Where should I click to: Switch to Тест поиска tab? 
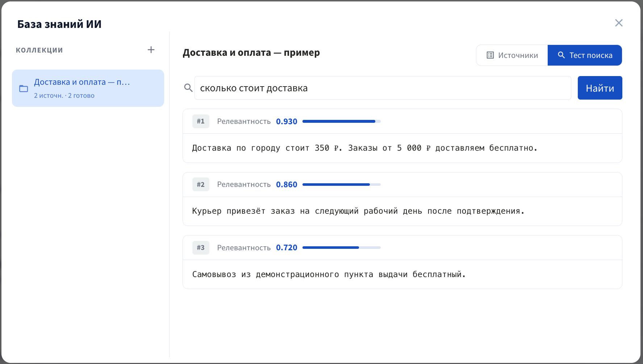tap(585, 55)
